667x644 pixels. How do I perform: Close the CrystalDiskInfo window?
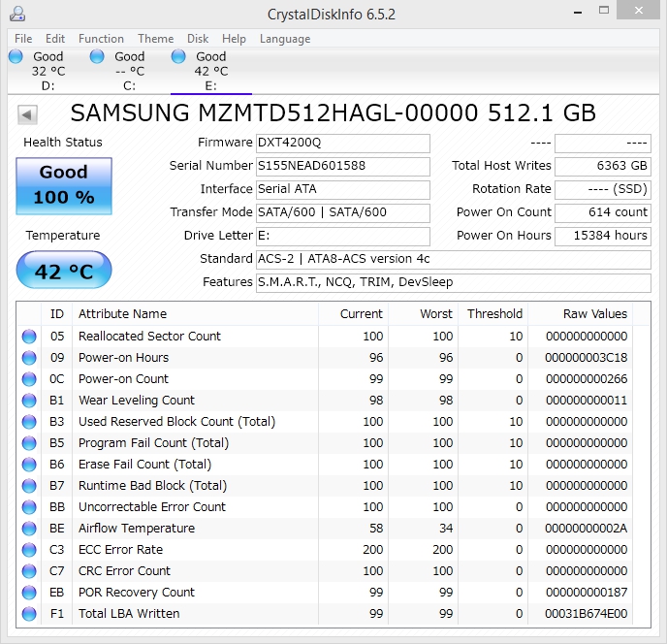(639, 11)
